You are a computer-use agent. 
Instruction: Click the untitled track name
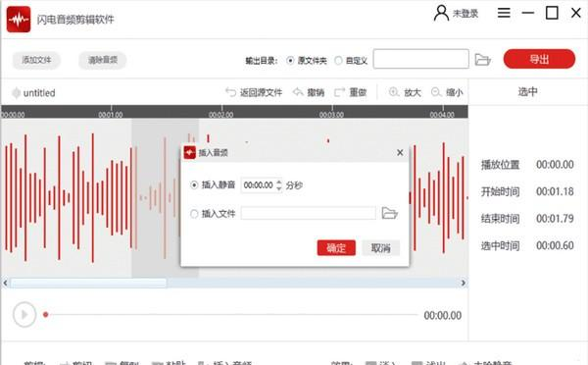coord(39,93)
